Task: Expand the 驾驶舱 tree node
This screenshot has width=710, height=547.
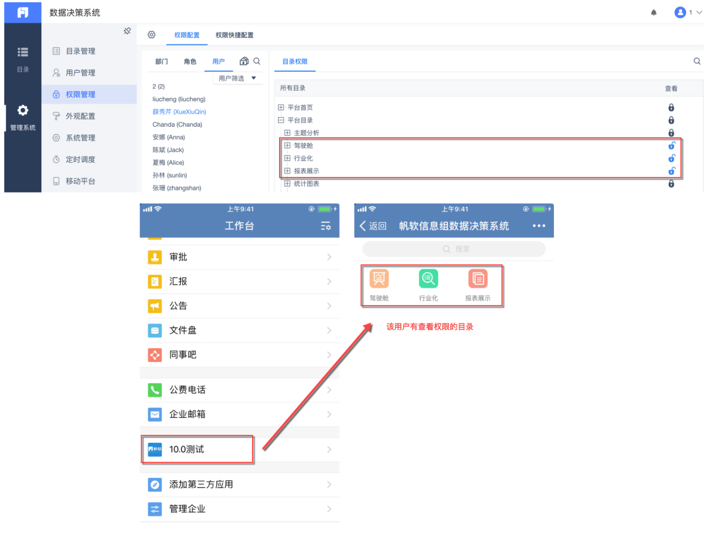Action: (x=287, y=145)
